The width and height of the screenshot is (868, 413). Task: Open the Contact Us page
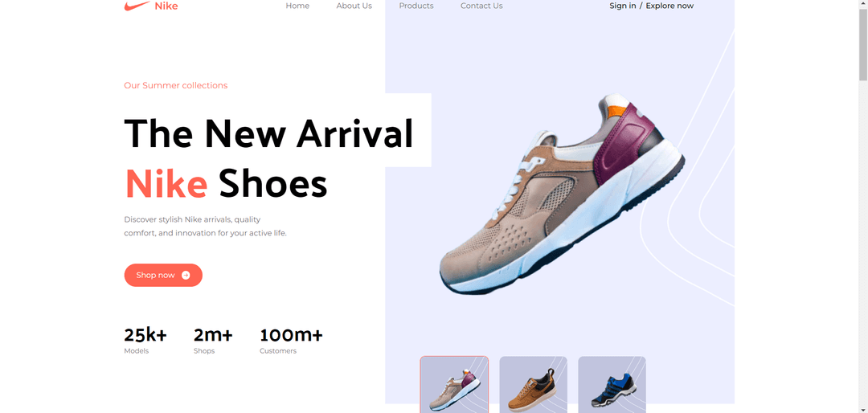click(481, 6)
